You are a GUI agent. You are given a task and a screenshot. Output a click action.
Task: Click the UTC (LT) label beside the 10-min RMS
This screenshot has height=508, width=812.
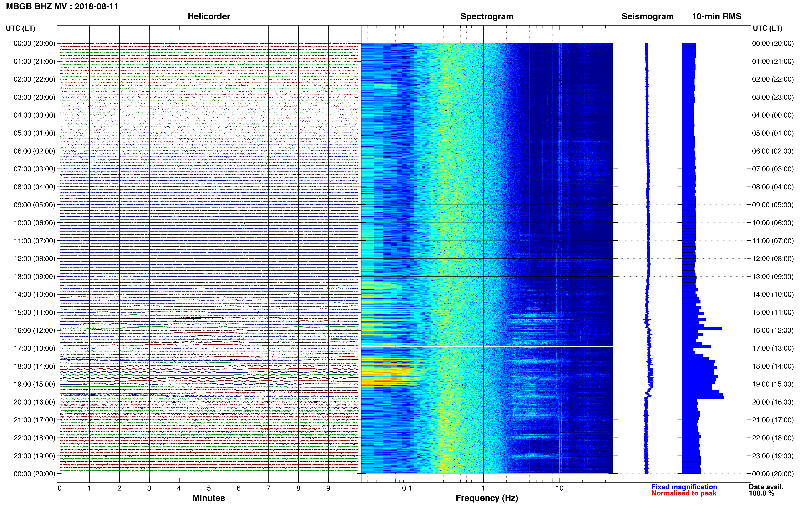(x=767, y=28)
